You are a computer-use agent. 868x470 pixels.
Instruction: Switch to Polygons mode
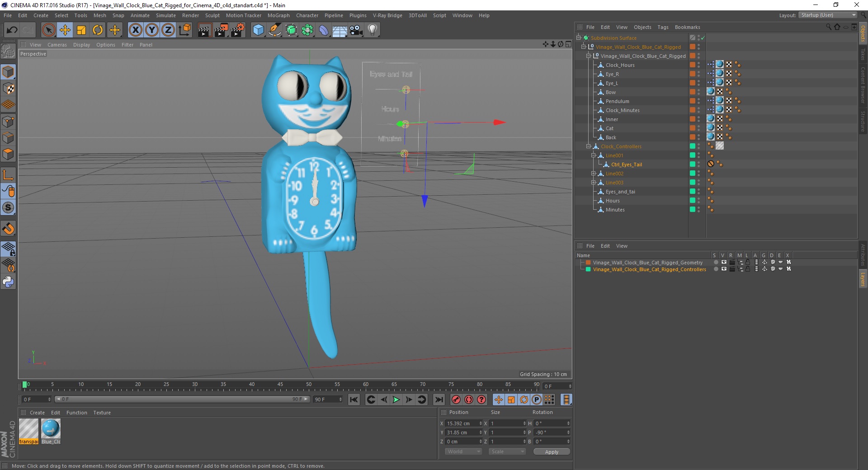coord(8,154)
